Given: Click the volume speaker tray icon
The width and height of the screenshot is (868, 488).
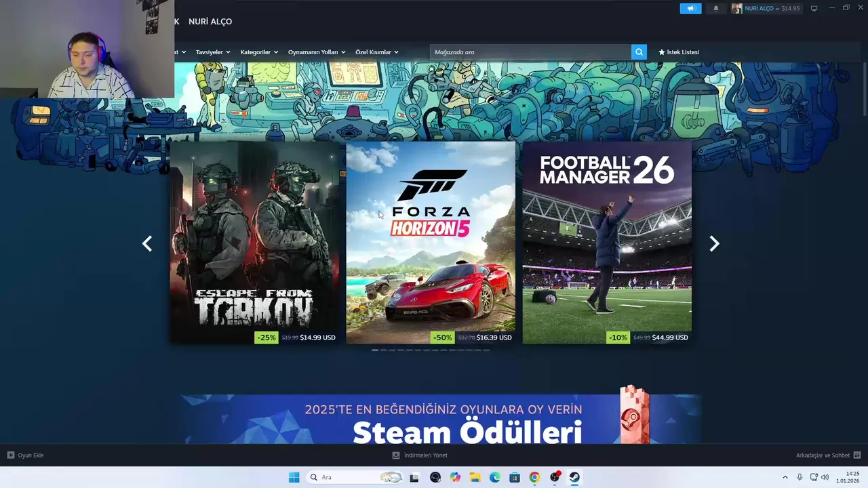Looking at the screenshot, I should 825,477.
